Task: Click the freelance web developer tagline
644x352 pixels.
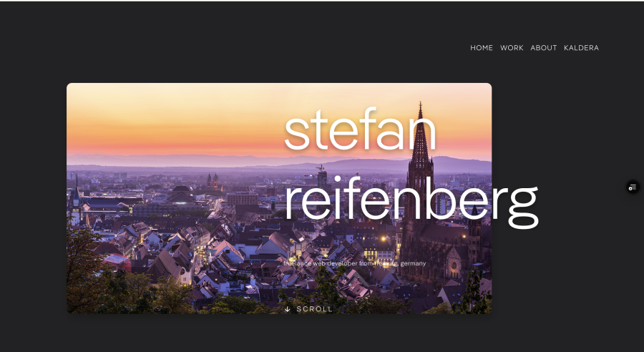Action: point(355,263)
